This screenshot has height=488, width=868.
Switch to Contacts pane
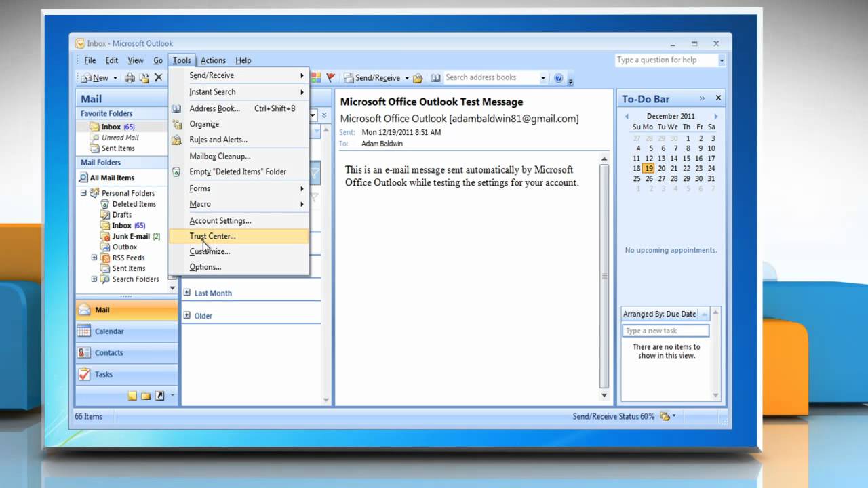(127, 352)
